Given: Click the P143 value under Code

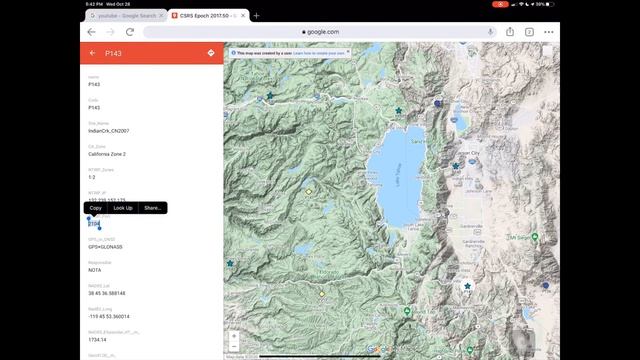Looking at the screenshot, I should pyautogui.click(x=94, y=108).
